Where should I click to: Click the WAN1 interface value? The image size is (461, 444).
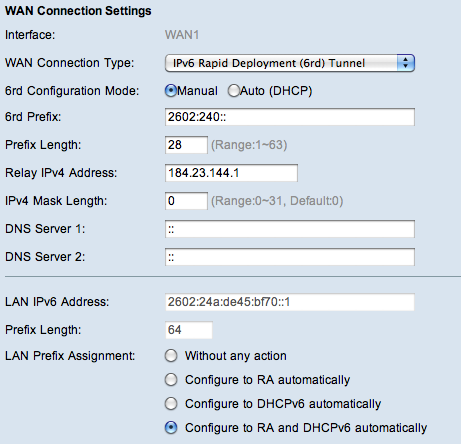click(x=182, y=35)
